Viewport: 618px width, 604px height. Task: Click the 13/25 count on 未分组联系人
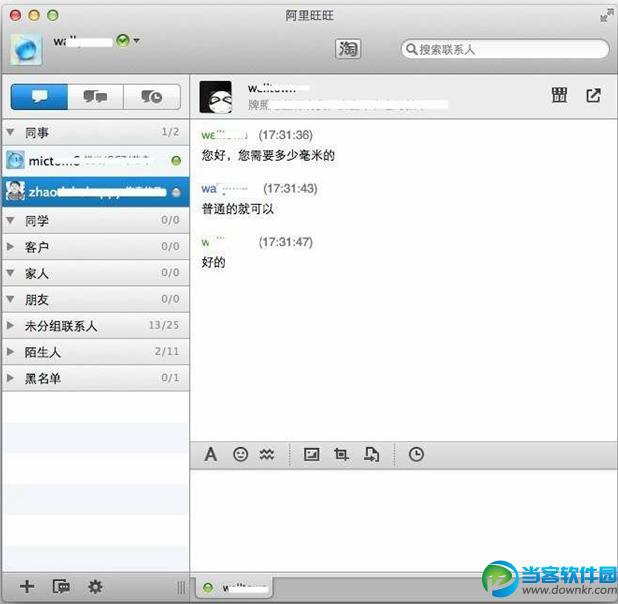(x=164, y=325)
